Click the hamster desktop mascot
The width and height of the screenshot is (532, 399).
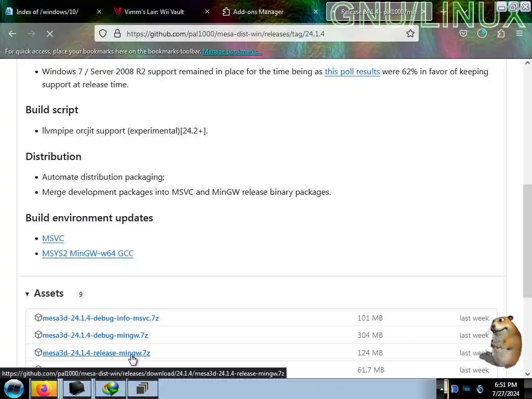coord(506,341)
